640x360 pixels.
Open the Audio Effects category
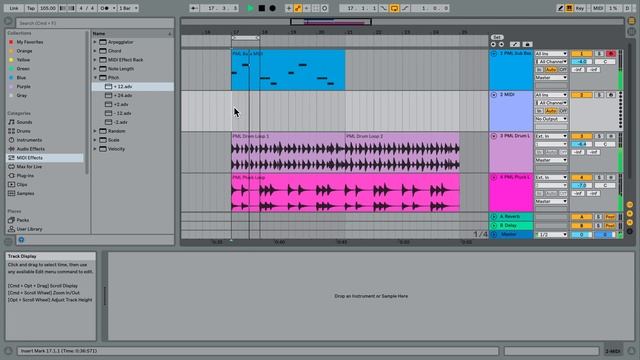[x=31, y=149]
